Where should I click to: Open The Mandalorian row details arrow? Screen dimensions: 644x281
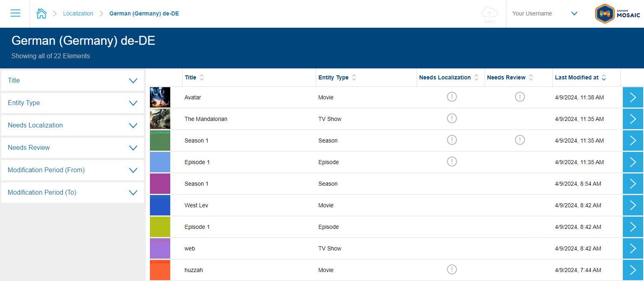(633, 119)
